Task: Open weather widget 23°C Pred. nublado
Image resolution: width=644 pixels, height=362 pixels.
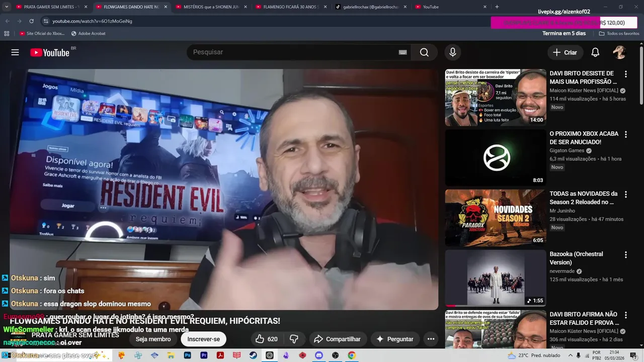Action: pos(533,355)
